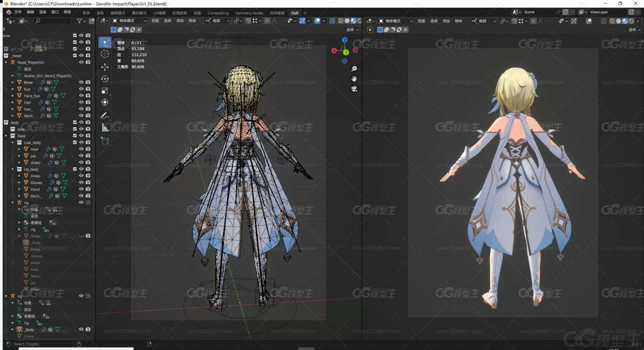Disable render camera icon for Dress
This screenshot has height=350, width=644.
(x=88, y=176)
